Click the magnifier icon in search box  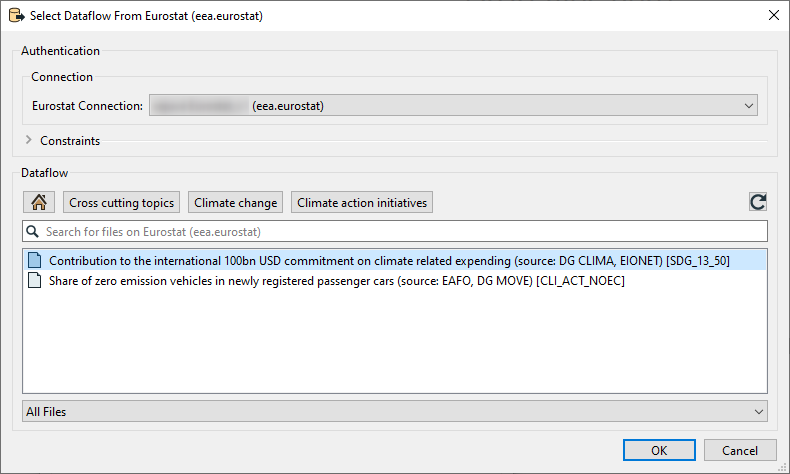pos(33,232)
